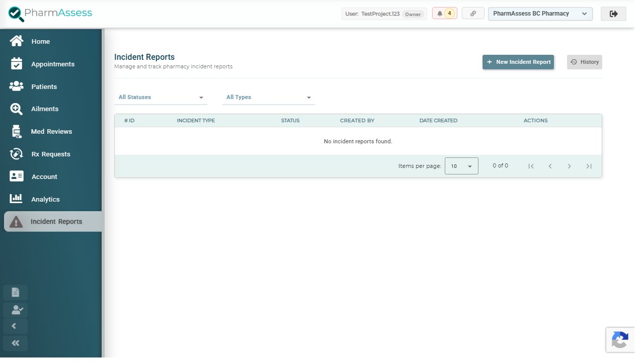Go to previous page arrow

550,166
